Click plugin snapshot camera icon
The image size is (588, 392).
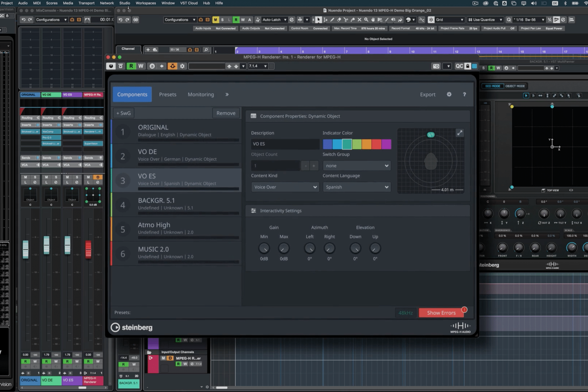pos(436,66)
